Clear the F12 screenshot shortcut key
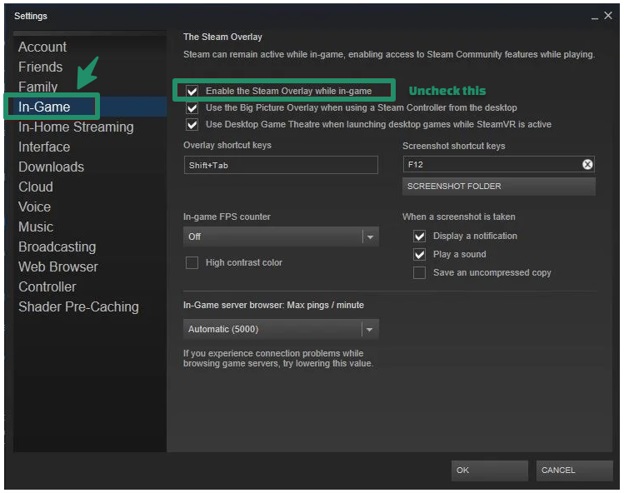 click(x=587, y=164)
